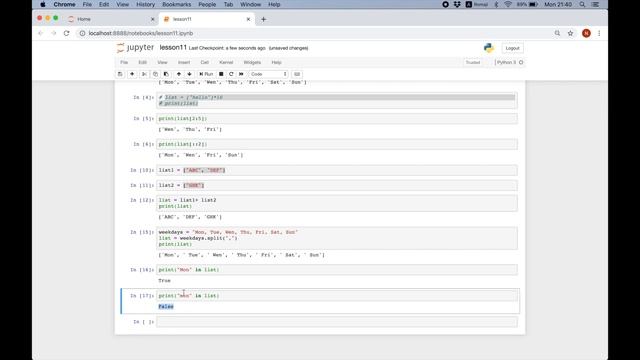
Task: Interrupt the kernel stop icon
Action: click(x=221, y=74)
